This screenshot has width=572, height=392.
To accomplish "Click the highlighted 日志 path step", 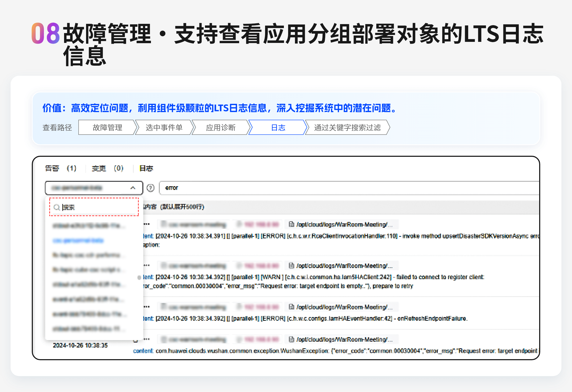I will click(278, 127).
